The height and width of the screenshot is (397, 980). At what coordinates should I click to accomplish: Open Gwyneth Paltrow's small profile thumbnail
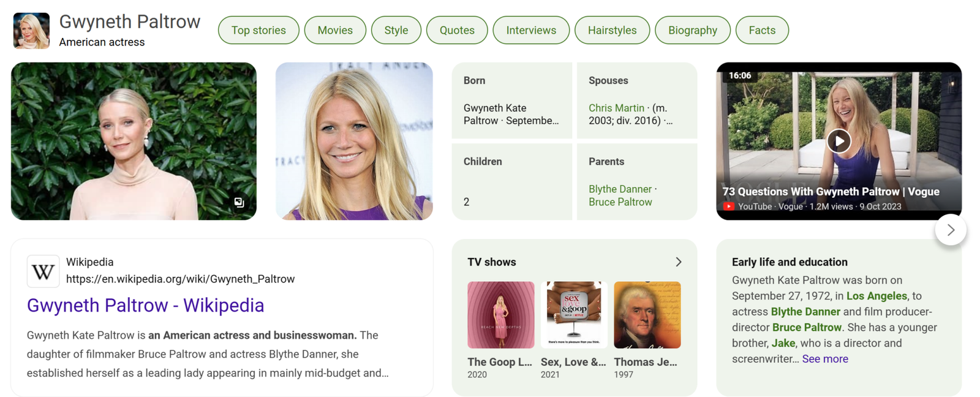coord(31,30)
